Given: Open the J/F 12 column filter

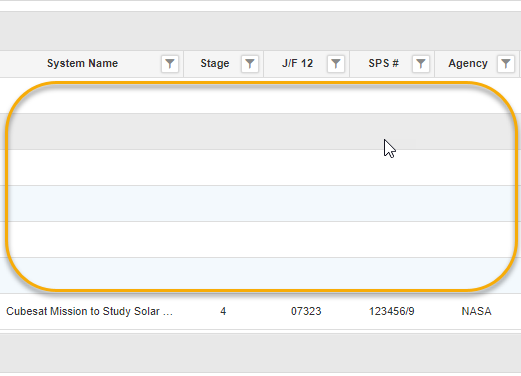Looking at the screenshot, I should pyautogui.click(x=336, y=64).
